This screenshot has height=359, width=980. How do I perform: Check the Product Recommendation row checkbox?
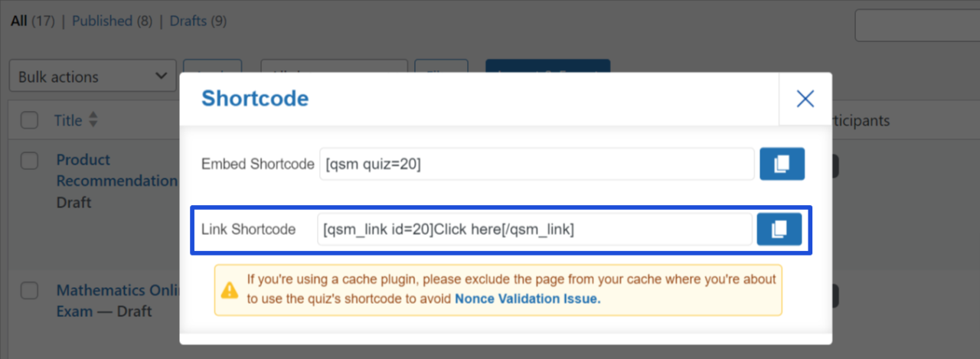[29, 160]
